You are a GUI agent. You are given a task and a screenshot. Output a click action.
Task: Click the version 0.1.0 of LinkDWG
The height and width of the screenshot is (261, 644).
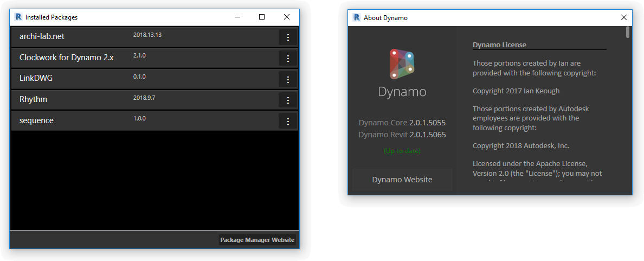pos(140,77)
